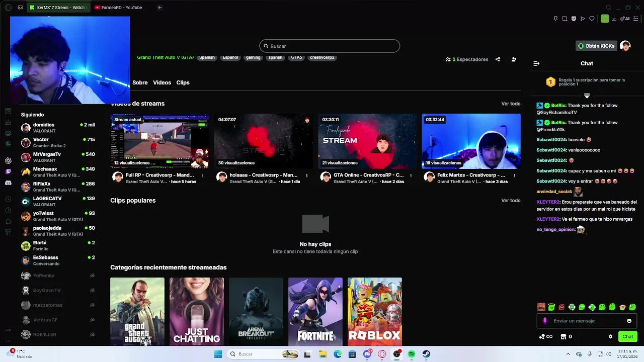The height and width of the screenshot is (362, 644).
Task: Switch to the FarmeoRD YouTube browser tab
Action: [x=119, y=8]
